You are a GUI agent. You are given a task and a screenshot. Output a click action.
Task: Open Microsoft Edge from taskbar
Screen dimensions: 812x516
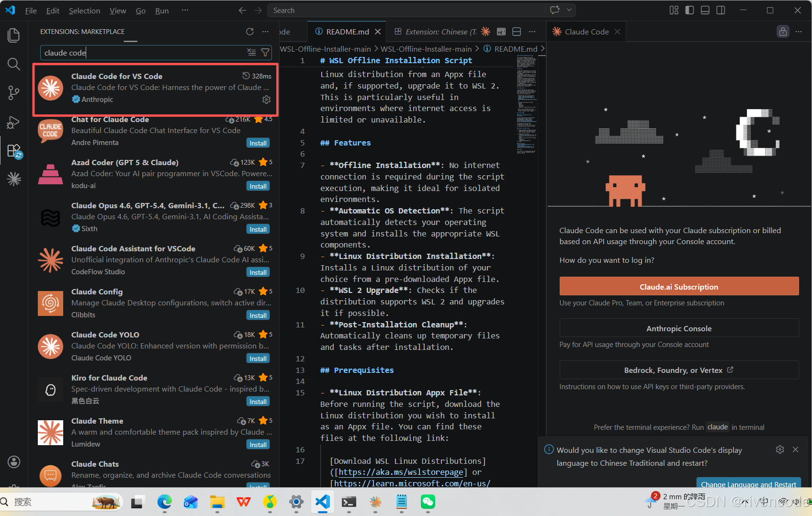164,502
